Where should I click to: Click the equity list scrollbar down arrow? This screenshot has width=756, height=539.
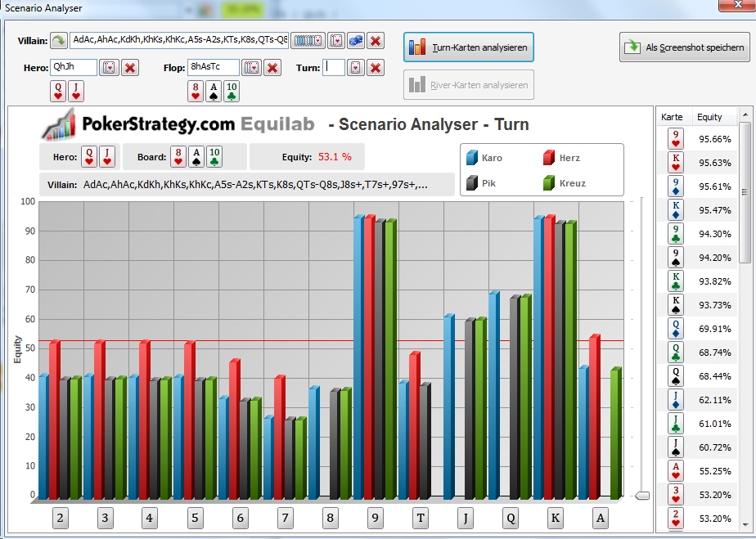coord(745,524)
